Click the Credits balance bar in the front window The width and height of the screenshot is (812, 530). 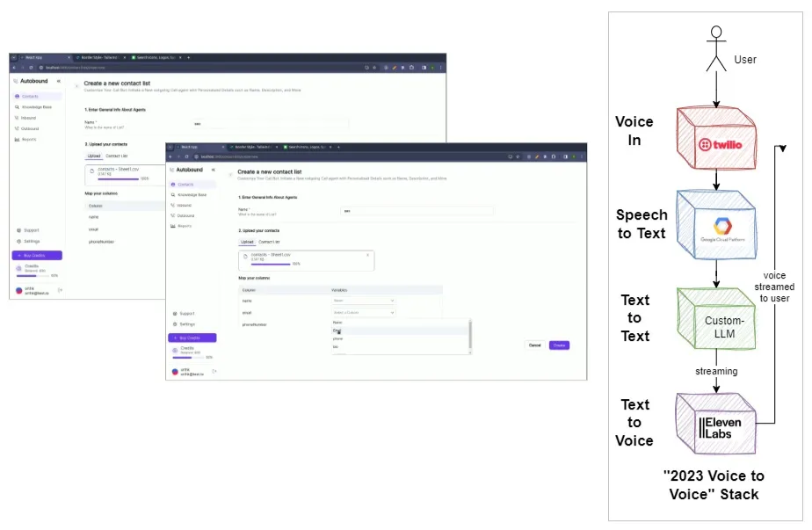(188, 358)
